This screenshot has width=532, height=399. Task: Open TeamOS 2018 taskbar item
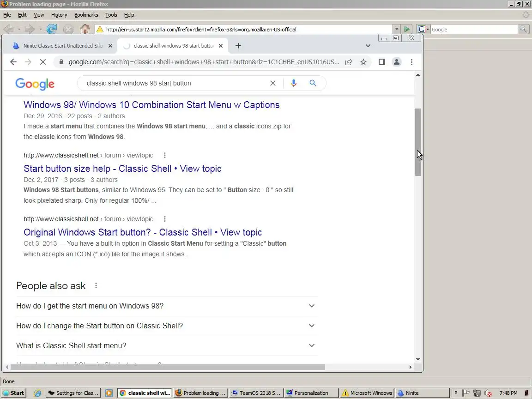click(256, 393)
